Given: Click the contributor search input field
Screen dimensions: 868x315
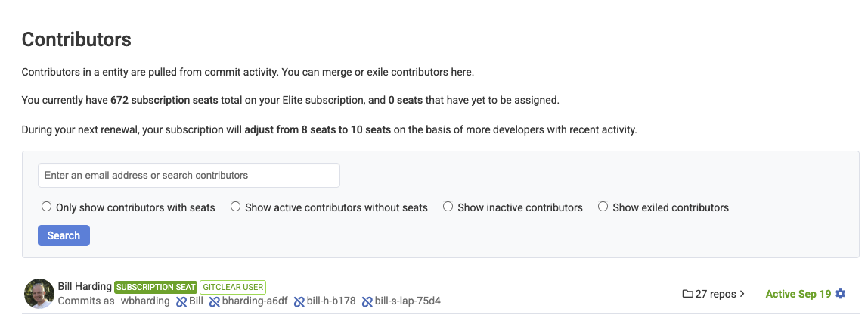Looking at the screenshot, I should [189, 175].
